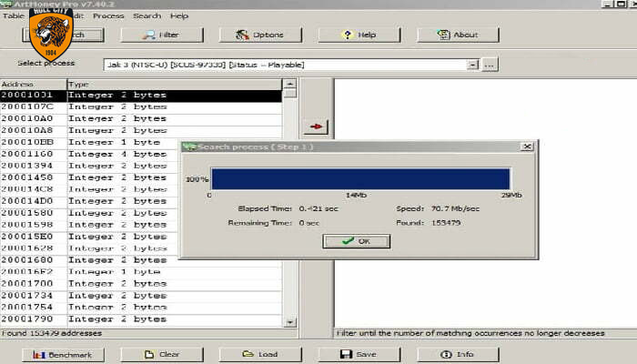Click the Type column header

click(x=175, y=84)
